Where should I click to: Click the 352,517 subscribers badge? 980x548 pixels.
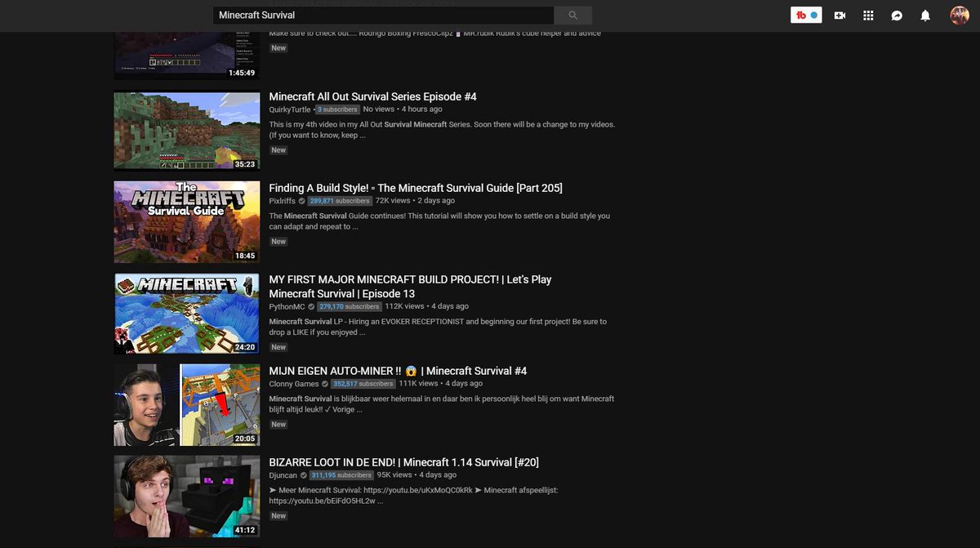(x=363, y=383)
